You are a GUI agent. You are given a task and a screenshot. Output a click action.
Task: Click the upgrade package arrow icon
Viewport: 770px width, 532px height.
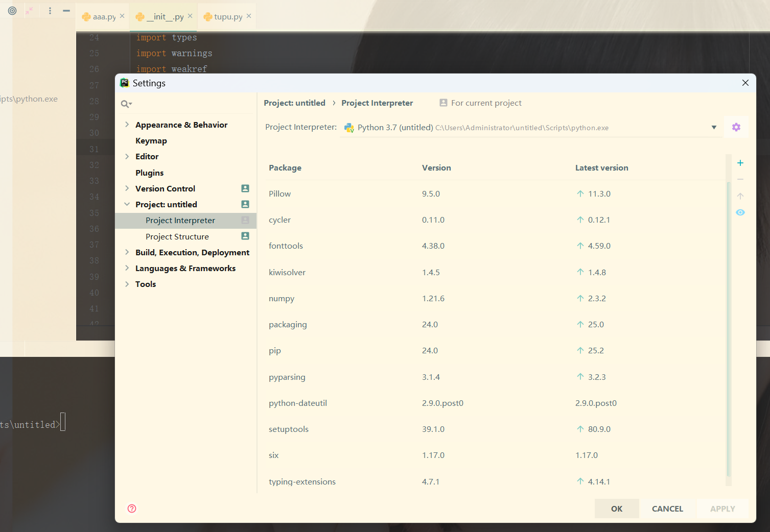tap(740, 196)
